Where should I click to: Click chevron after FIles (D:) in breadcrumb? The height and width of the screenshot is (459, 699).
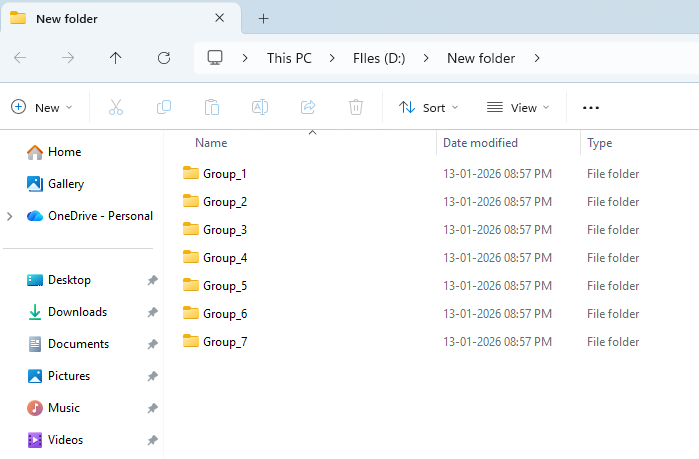(426, 58)
